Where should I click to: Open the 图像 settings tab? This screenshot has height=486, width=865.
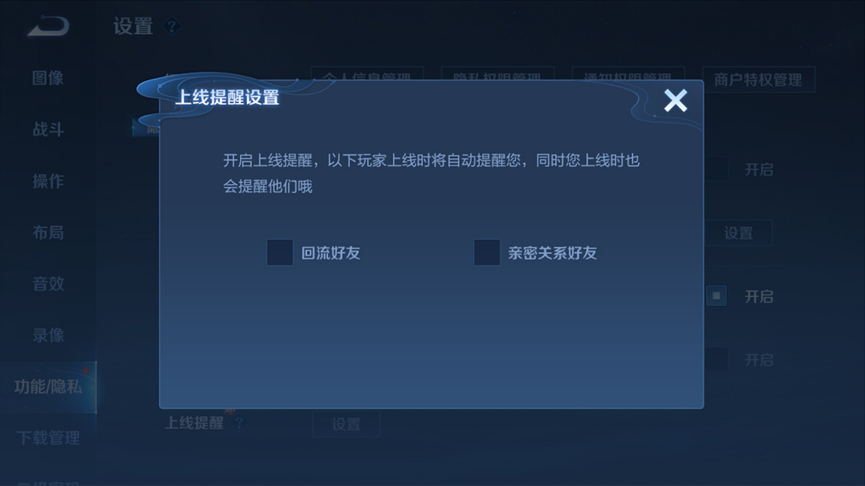(x=48, y=78)
